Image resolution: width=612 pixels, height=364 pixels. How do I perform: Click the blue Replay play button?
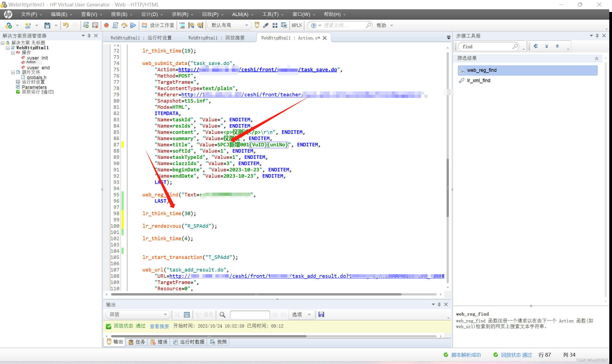click(133, 25)
